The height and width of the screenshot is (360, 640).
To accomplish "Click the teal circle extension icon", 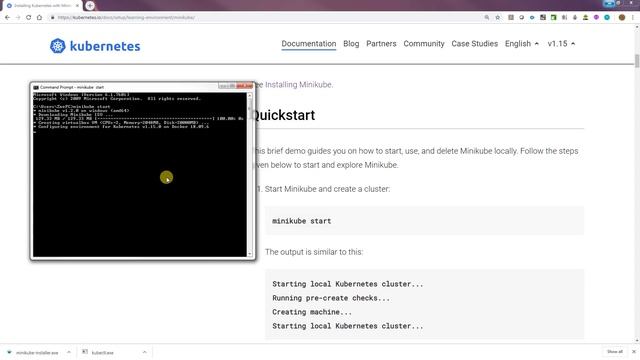I will [607, 18].
